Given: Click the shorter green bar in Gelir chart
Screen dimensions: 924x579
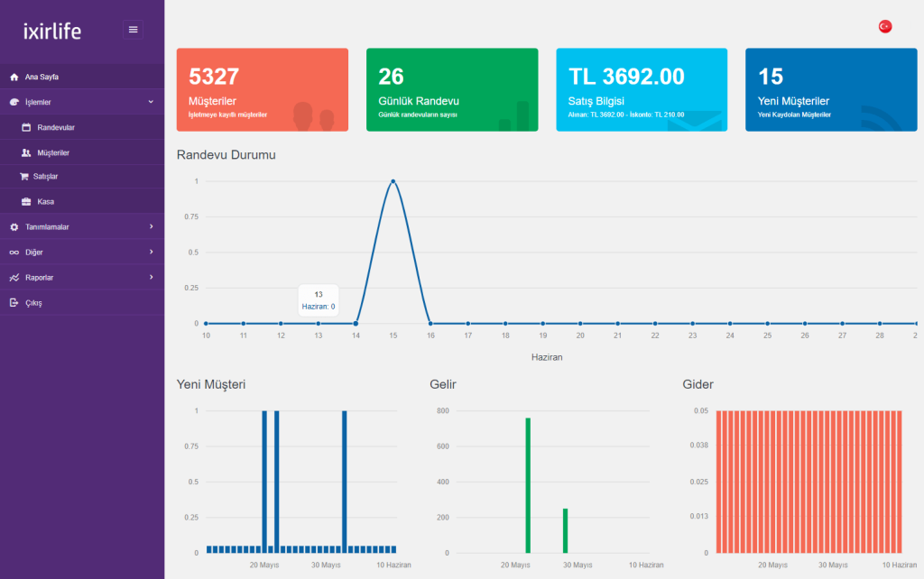Looking at the screenshot, I should [x=565, y=530].
